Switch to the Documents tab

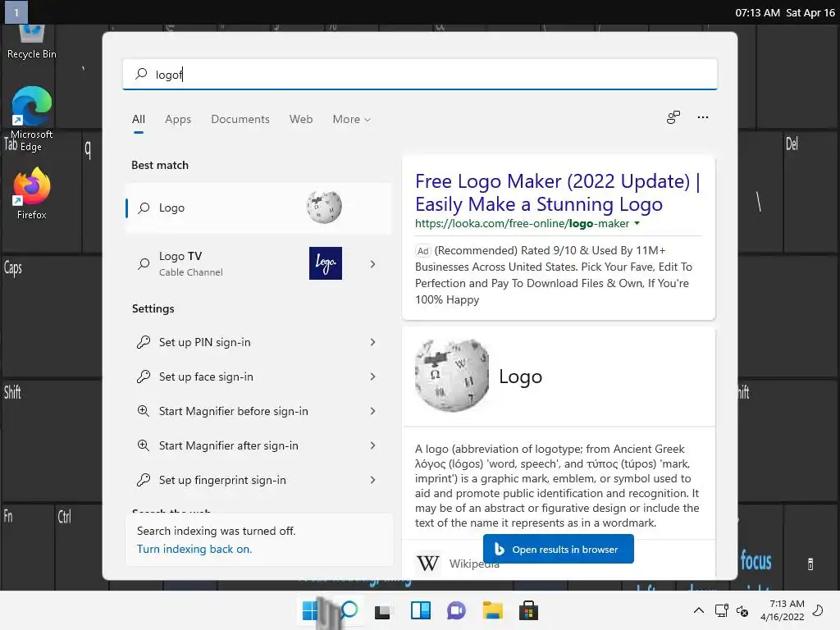[x=240, y=119]
